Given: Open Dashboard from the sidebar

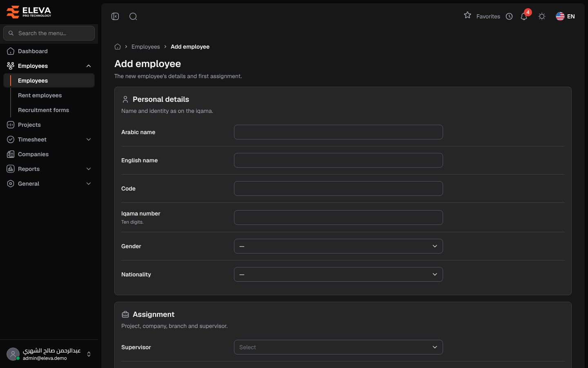Looking at the screenshot, I should 49,51.
